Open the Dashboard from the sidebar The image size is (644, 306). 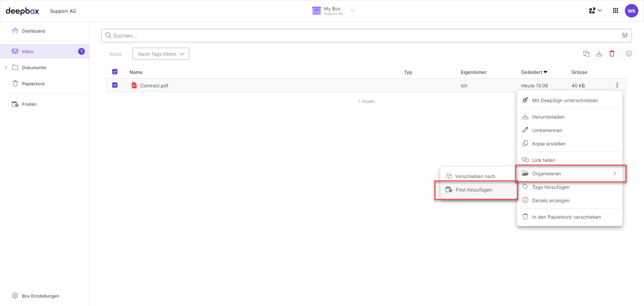tap(33, 31)
